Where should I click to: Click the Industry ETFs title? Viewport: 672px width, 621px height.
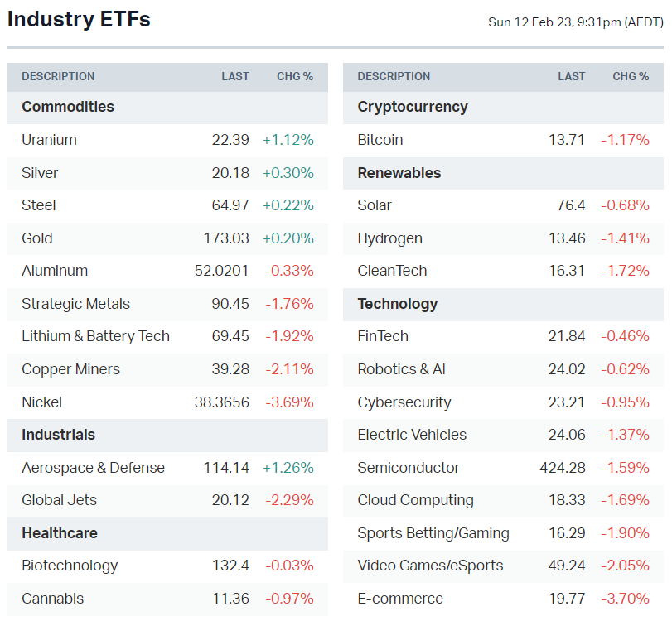pos(79,19)
